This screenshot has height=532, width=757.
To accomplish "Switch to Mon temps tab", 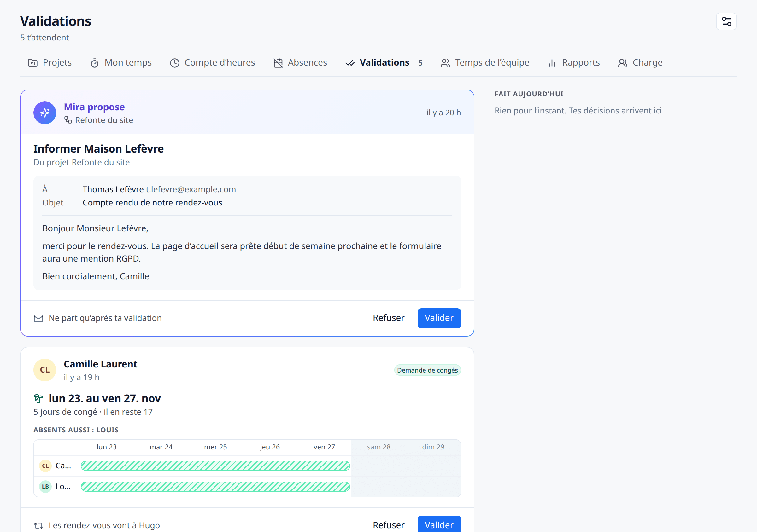I will pyautogui.click(x=121, y=63).
